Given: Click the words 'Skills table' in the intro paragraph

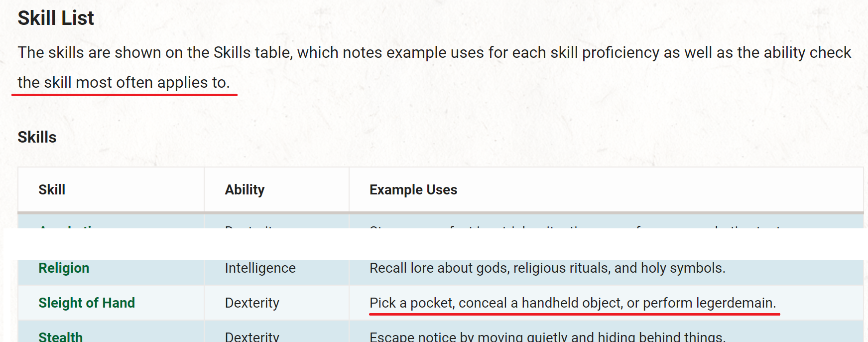Looking at the screenshot, I should 253,52.
